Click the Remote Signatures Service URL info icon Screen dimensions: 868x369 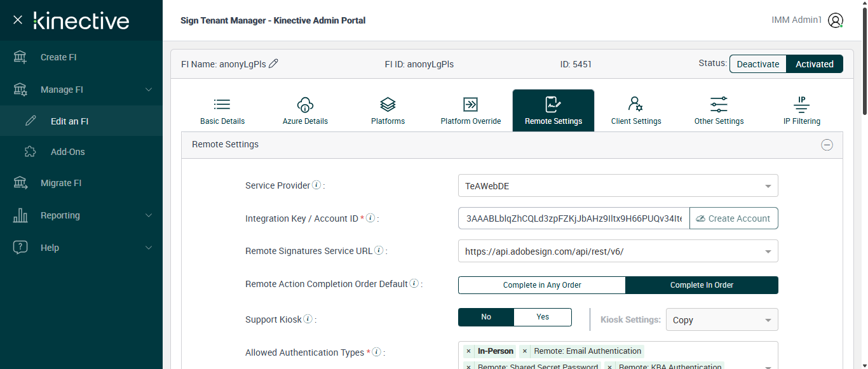click(379, 250)
